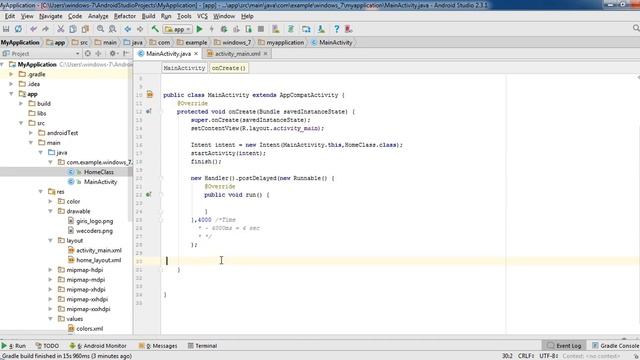
Task: Close the activity_main.xml tab
Action: pyautogui.click(x=265, y=53)
